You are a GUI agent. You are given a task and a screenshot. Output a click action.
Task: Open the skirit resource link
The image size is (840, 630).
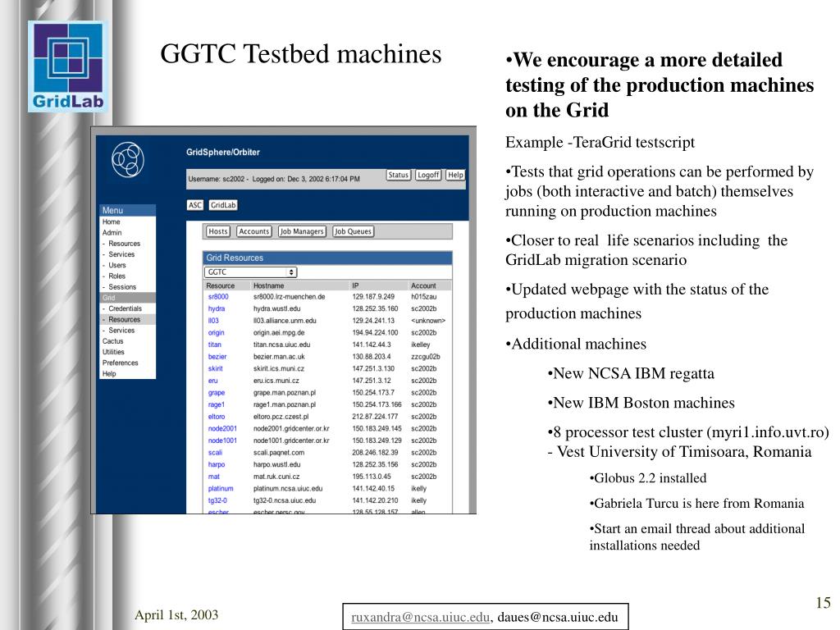(216, 368)
